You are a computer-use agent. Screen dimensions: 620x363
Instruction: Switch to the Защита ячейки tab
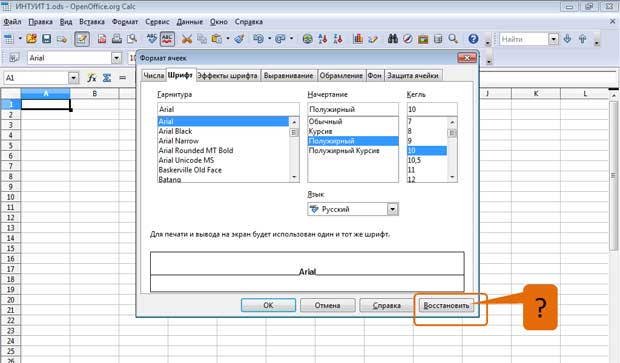coord(413,76)
